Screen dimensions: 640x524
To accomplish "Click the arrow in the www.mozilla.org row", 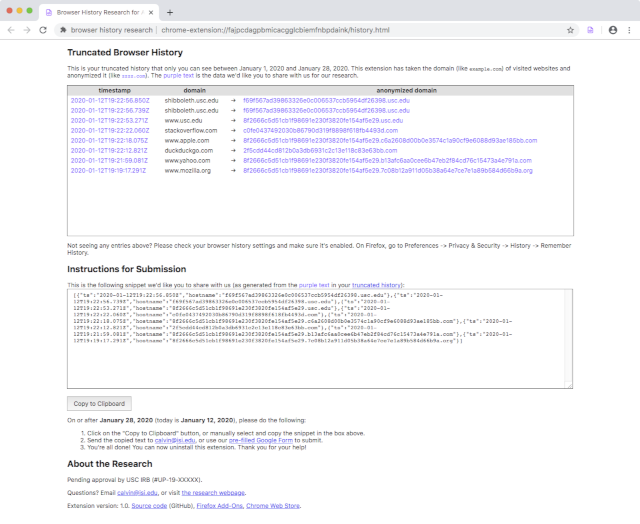I will (x=233, y=171).
